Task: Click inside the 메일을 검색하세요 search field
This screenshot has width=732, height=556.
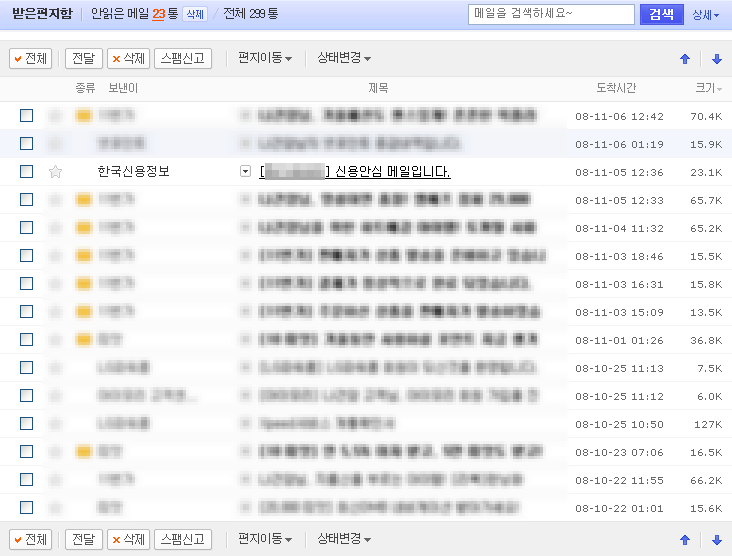Action: click(x=551, y=14)
